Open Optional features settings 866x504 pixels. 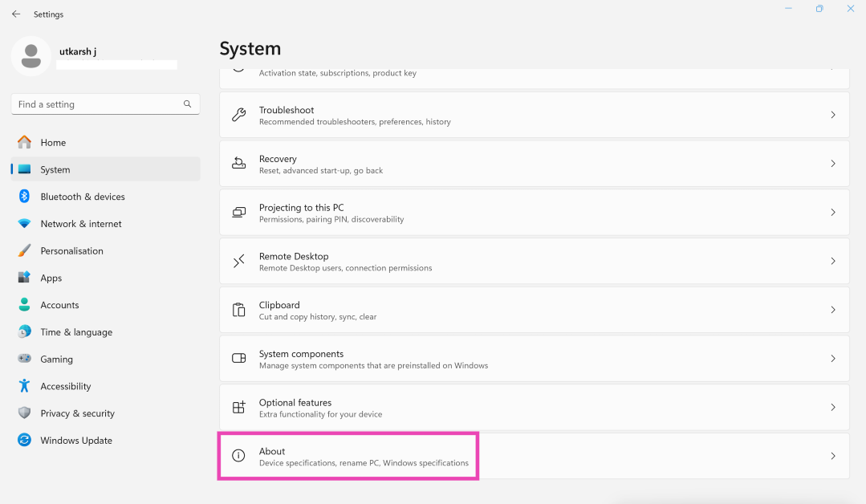tap(534, 408)
